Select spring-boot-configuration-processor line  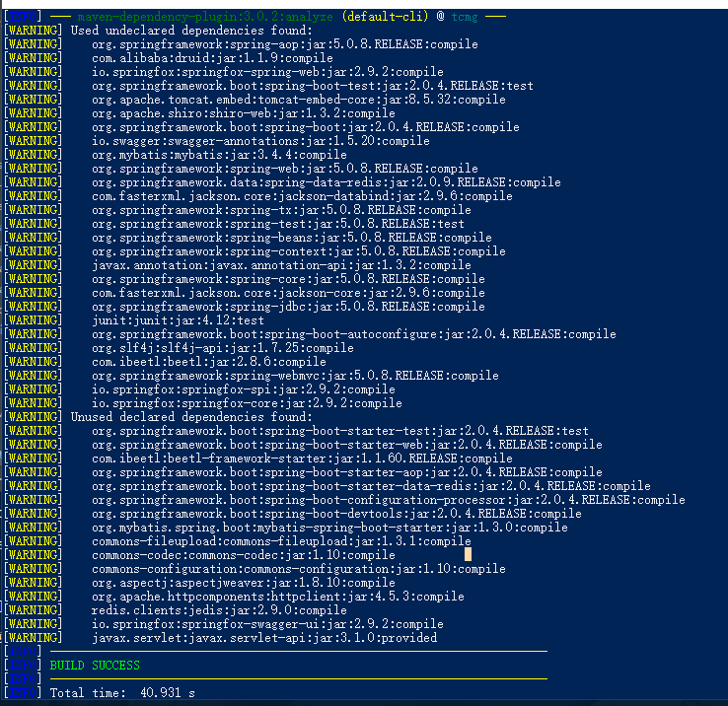(389, 500)
